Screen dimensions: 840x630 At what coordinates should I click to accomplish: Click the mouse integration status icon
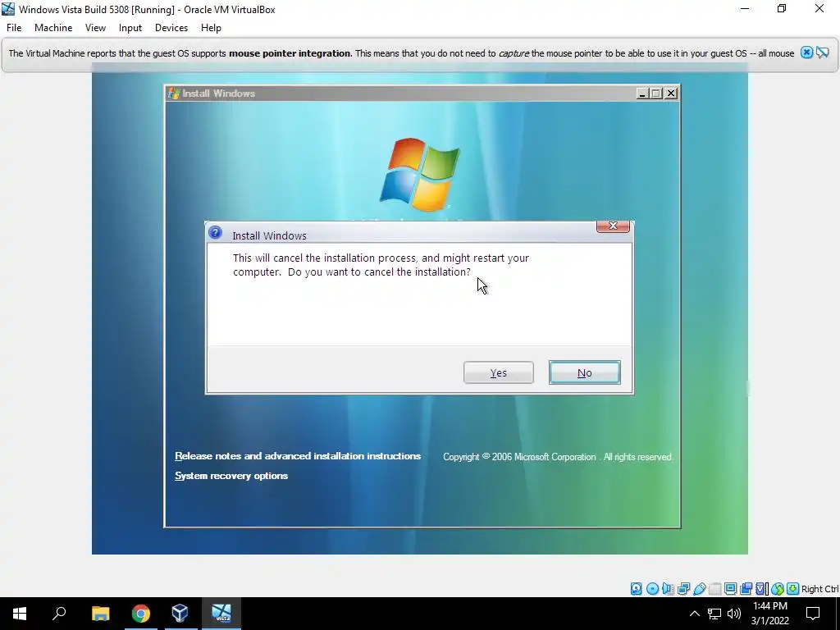click(778, 589)
